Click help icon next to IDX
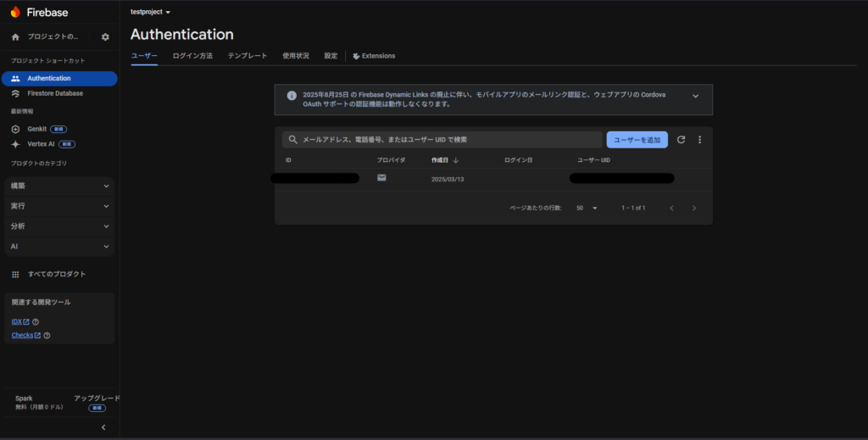The image size is (868, 440). [x=36, y=322]
